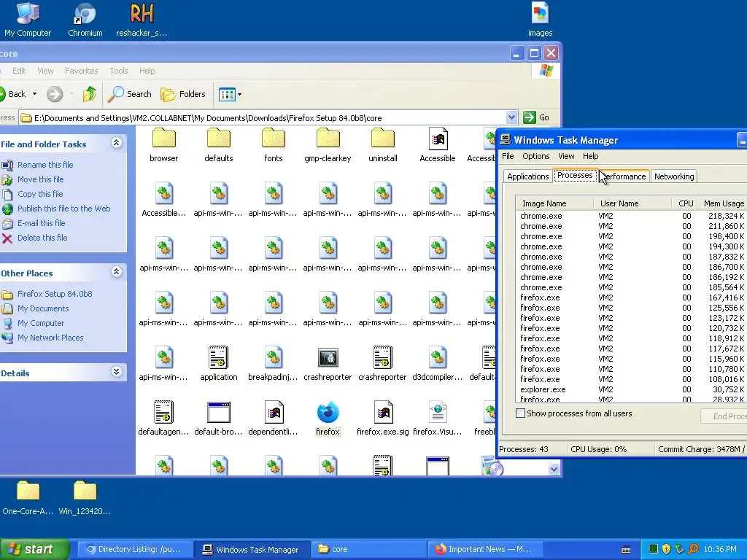Toggle the Folders pane button
Viewport: 747px width, 560px height.
click(x=183, y=94)
